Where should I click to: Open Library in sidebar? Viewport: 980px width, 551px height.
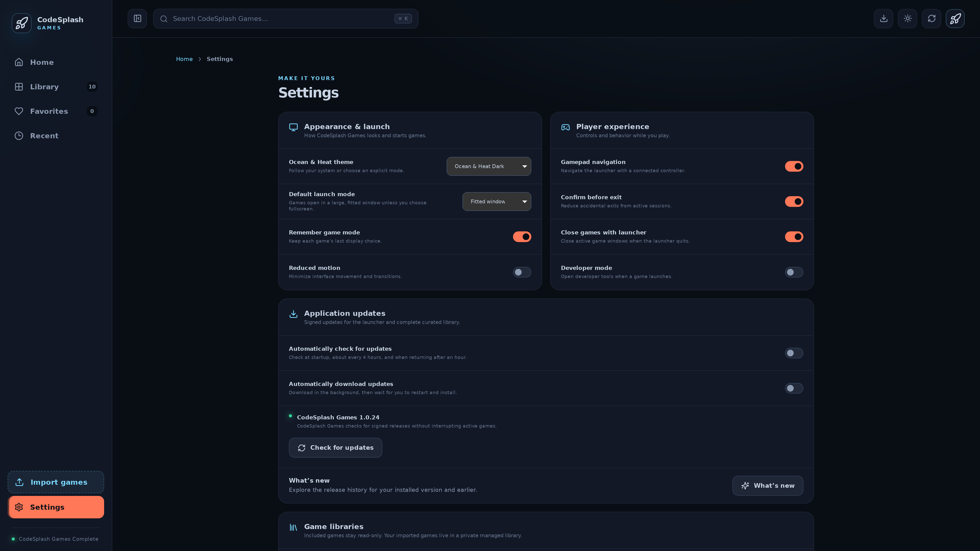[56, 87]
